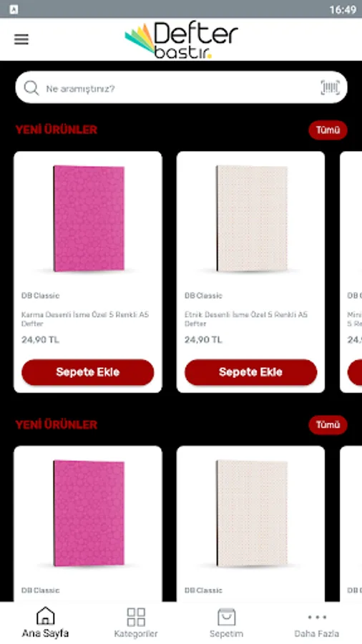362x644 pixels.
Task: Open the Daha Fazla menu
Action: tap(316, 623)
